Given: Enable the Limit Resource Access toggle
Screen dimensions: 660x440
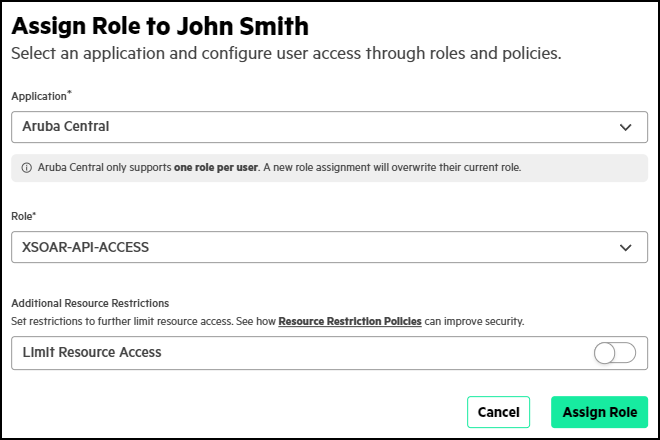Looking at the screenshot, I should point(614,353).
